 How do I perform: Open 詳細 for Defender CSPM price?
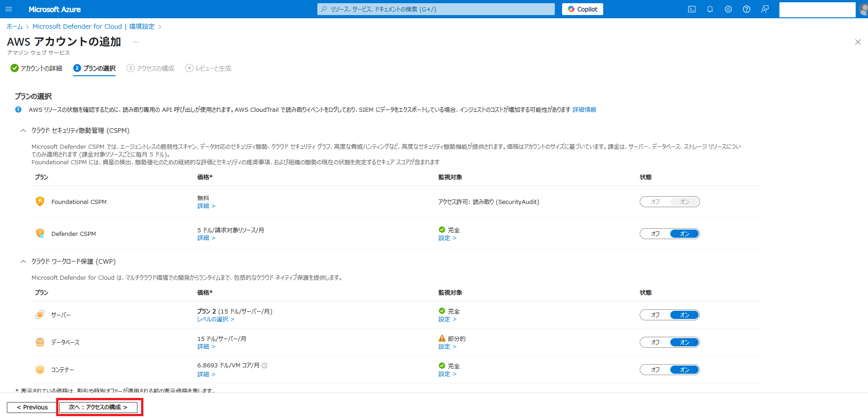tap(206, 238)
